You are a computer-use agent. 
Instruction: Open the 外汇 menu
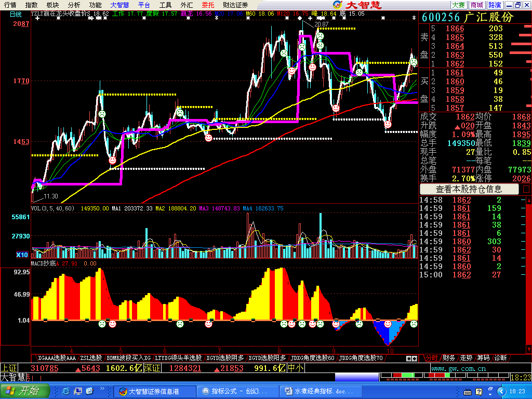click(x=187, y=5)
